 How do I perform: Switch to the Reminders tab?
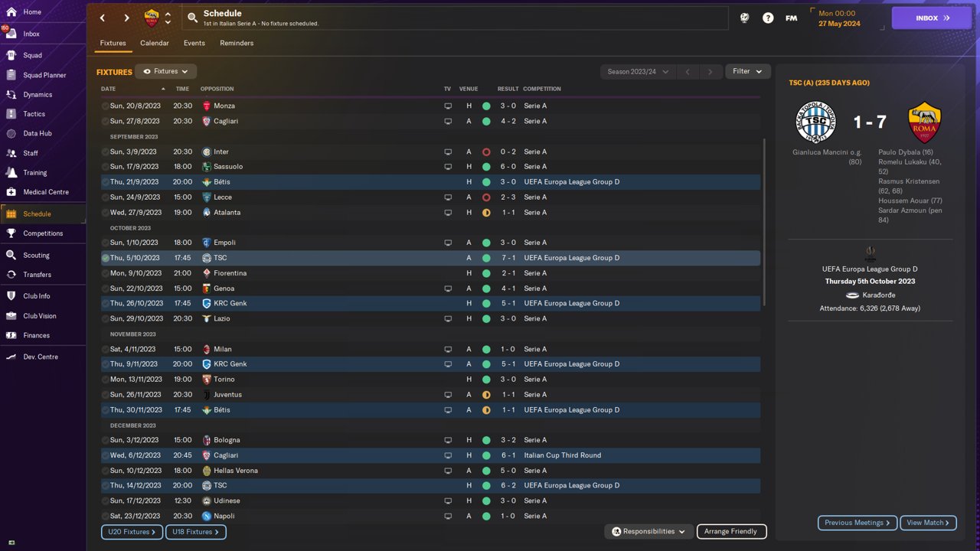pyautogui.click(x=237, y=44)
